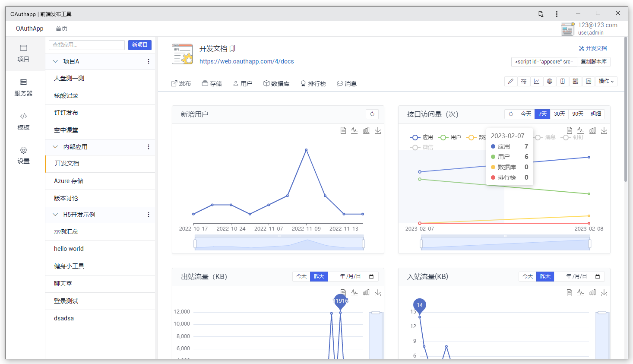
Task: Collapse the H5开发示例 group
Action: click(x=55, y=215)
